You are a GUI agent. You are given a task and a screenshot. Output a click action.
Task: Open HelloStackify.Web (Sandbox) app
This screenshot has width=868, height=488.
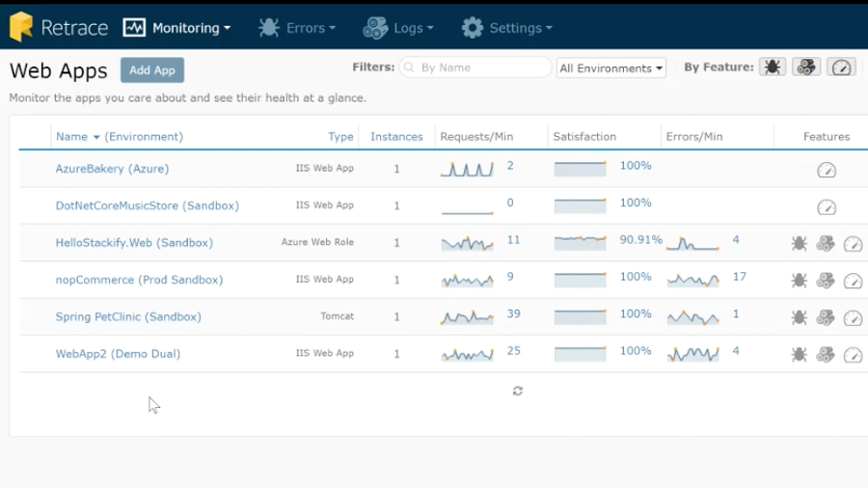[134, 243]
